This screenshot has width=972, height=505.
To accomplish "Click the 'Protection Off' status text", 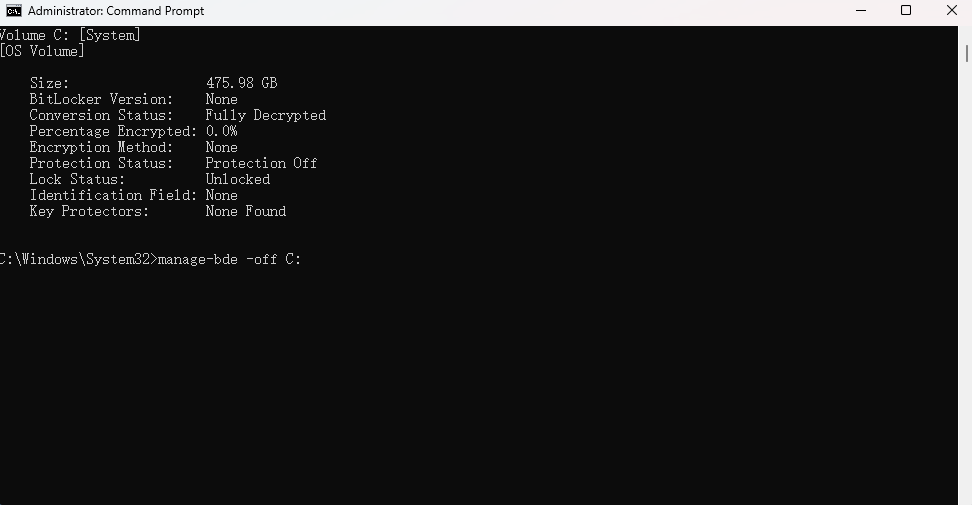I will pyautogui.click(x=261, y=163).
